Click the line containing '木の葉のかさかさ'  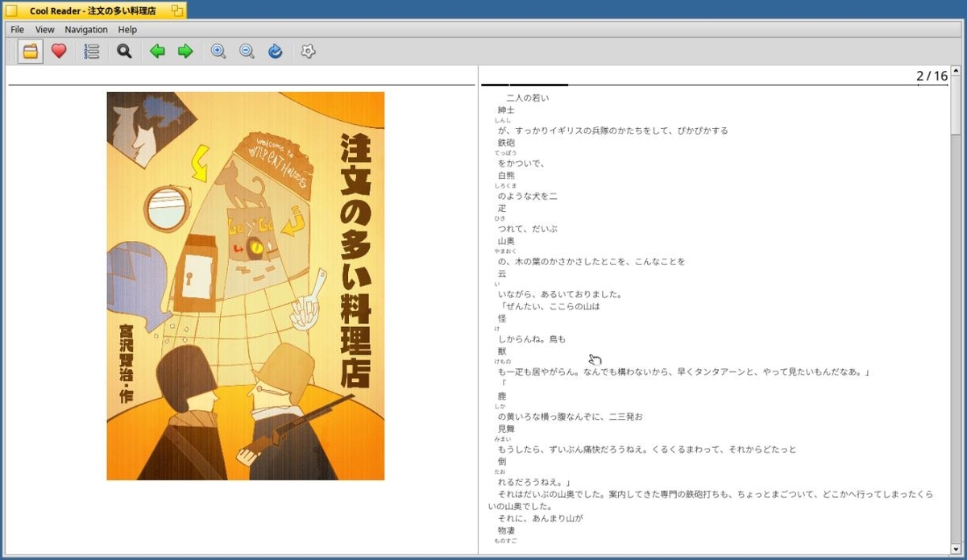591,262
